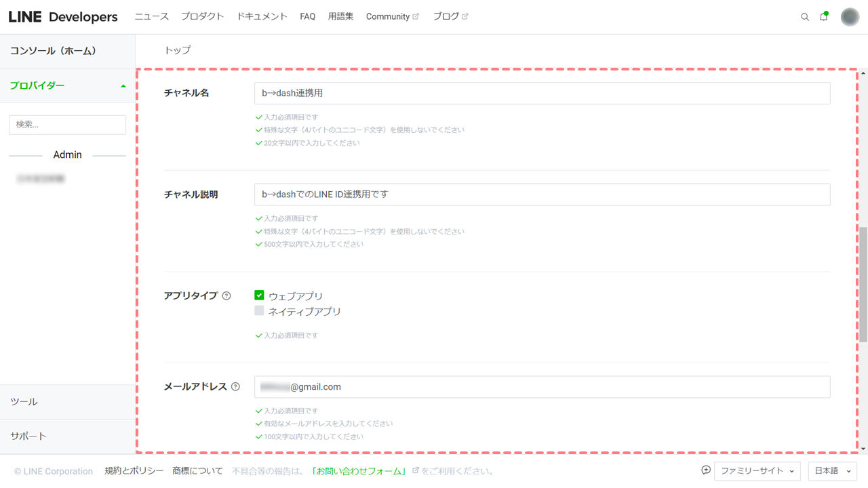Select the blurred provider under Admin
This screenshot has height=488, width=868.
point(41,179)
